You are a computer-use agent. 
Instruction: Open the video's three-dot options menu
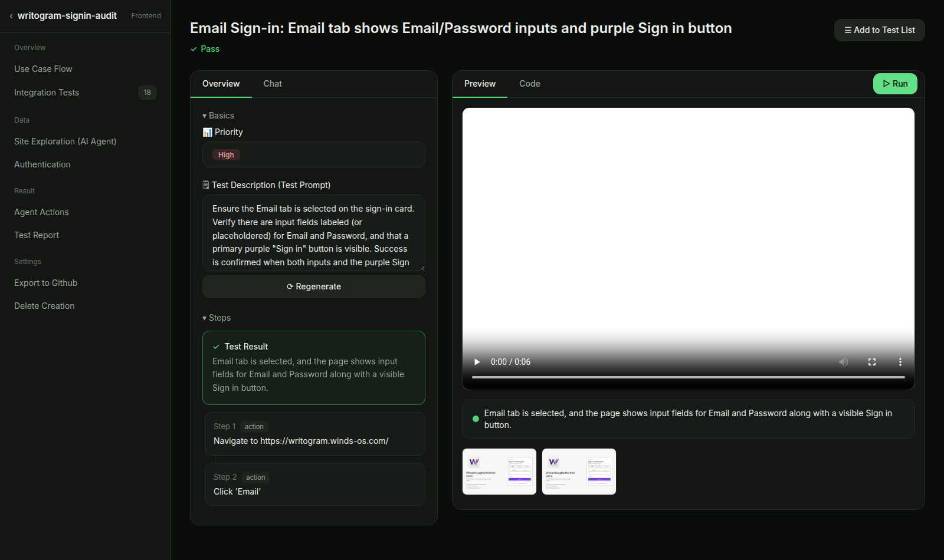click(900, 362)
